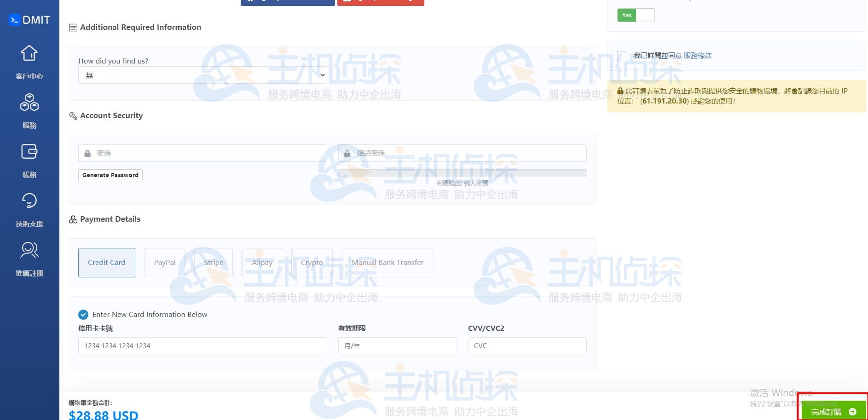This screenshot has height=420, width=868.
Task: Open the 月/年 expiry date field picker
Action: (x=397, y=345)
